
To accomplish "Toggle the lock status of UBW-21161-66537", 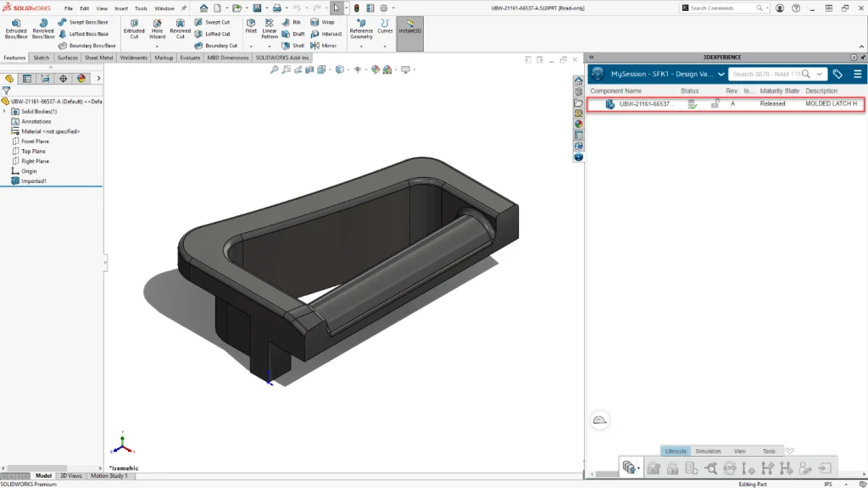I will click(715, 103).
